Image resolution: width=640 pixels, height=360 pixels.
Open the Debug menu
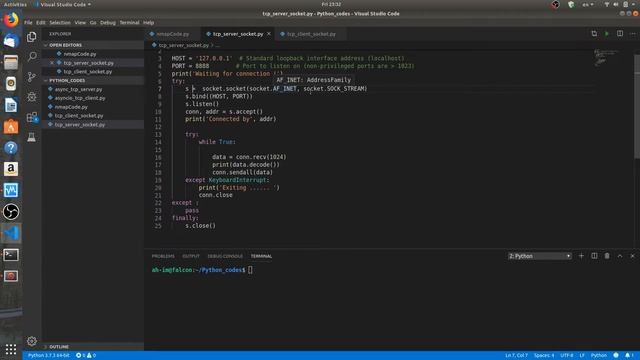point(108,22)
